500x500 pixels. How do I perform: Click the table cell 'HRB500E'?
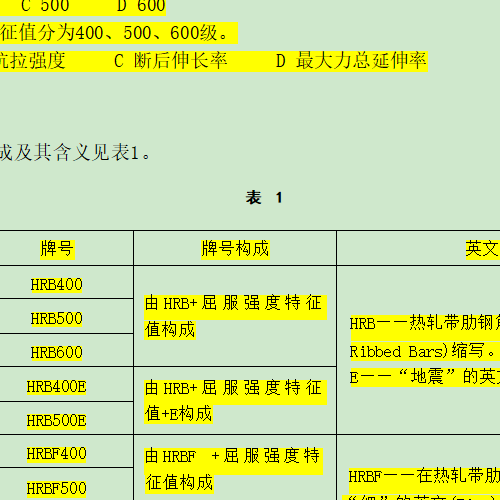56,421
